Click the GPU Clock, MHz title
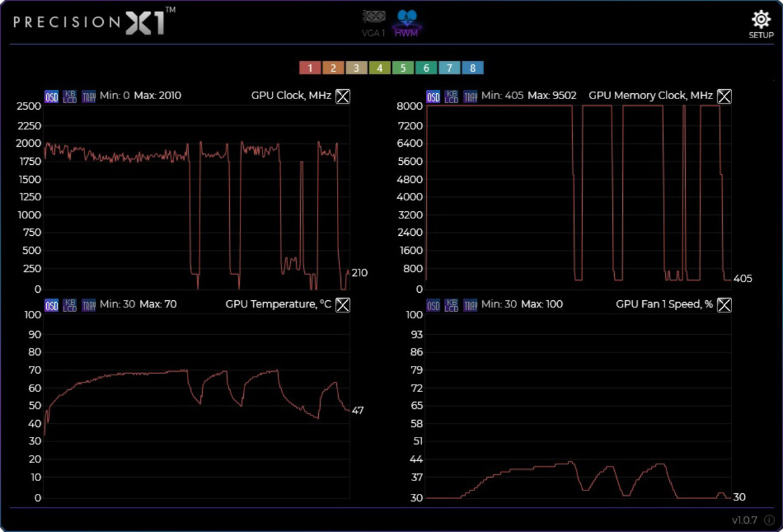The width and height of the screenshot is (783, 532). [x=291, y=95]
